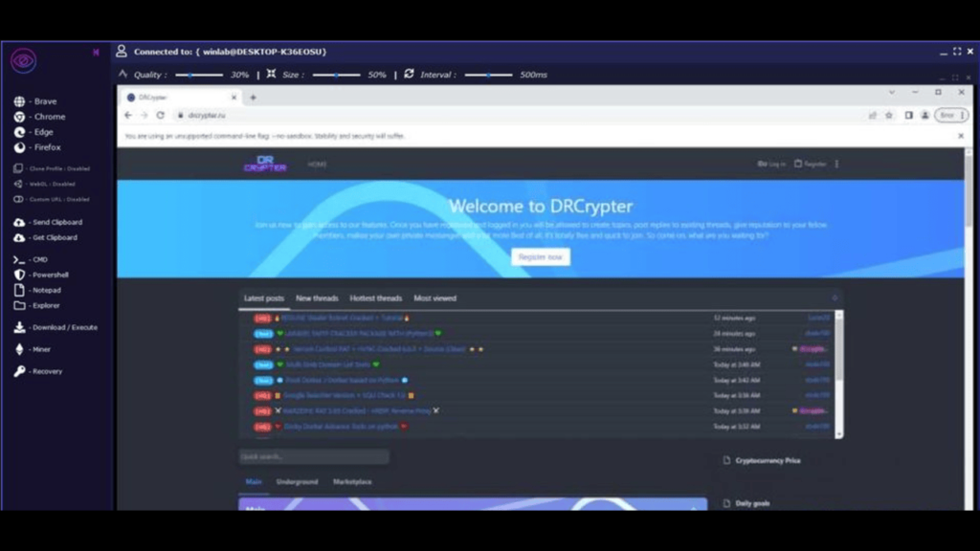Toggle fullscreen of the remote viewer window
This screenshot has height=551, width=980.
(x=957, y=52)
